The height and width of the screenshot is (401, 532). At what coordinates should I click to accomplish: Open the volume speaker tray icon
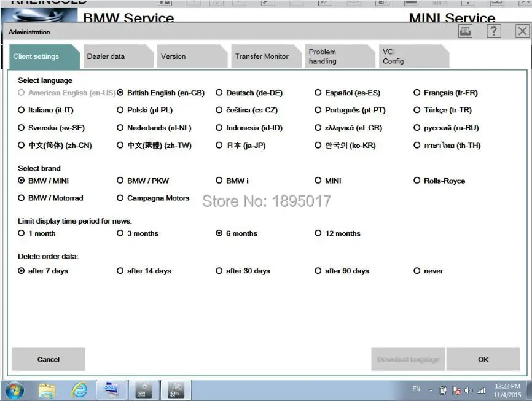pos(469,391)
